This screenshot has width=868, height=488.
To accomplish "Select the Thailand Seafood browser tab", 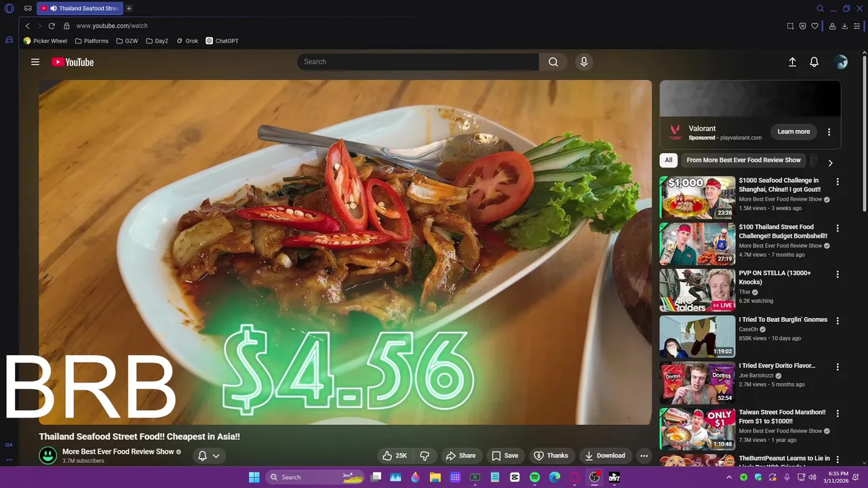I will (80, 9).
